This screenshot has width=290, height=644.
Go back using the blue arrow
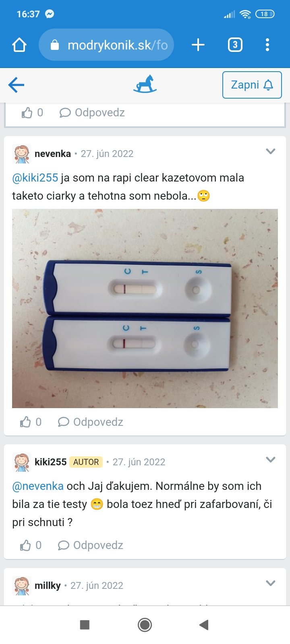(x=16, y=85)
